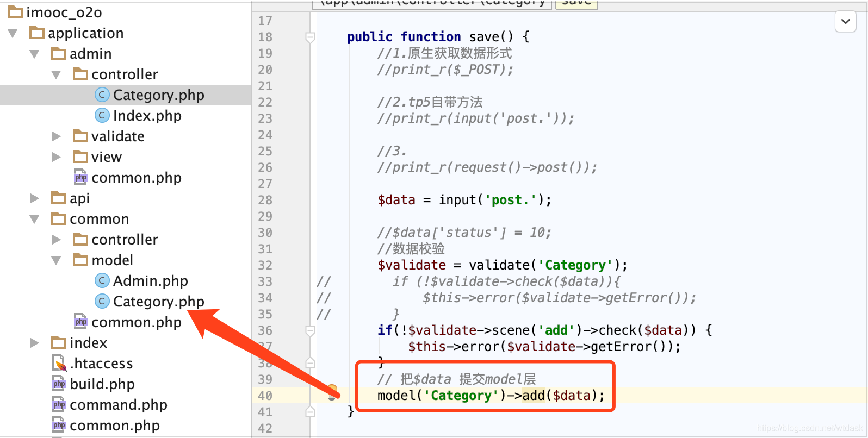Screen dimensions: 868x438
Task: Click the common folder icon
Action: tap(59, 218)
